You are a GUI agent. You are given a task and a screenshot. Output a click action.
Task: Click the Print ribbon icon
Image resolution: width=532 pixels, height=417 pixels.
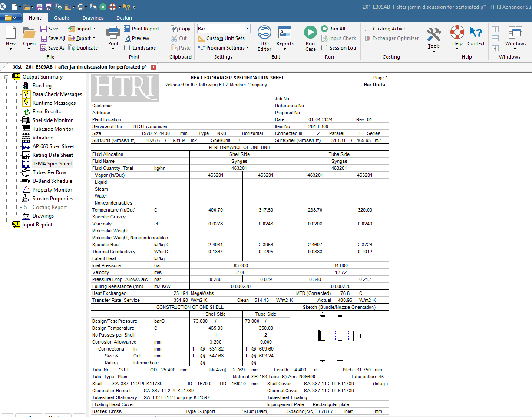113,33
